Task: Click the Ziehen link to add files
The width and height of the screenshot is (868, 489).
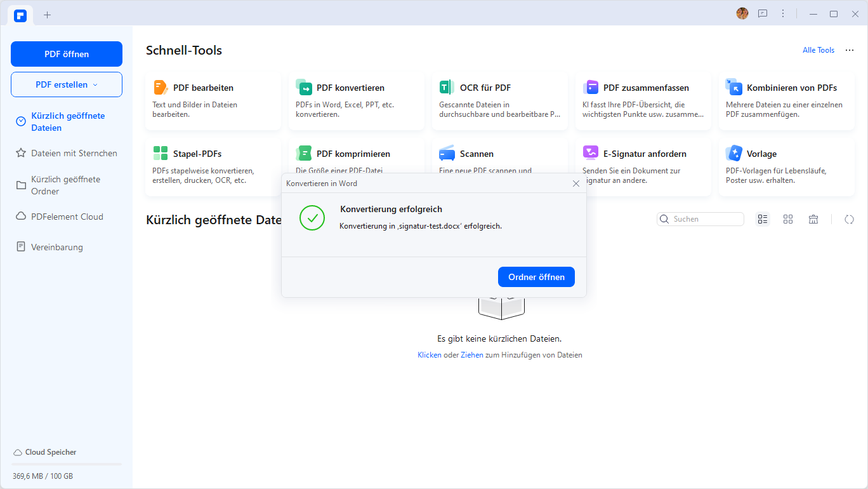Action: (472, 355)
